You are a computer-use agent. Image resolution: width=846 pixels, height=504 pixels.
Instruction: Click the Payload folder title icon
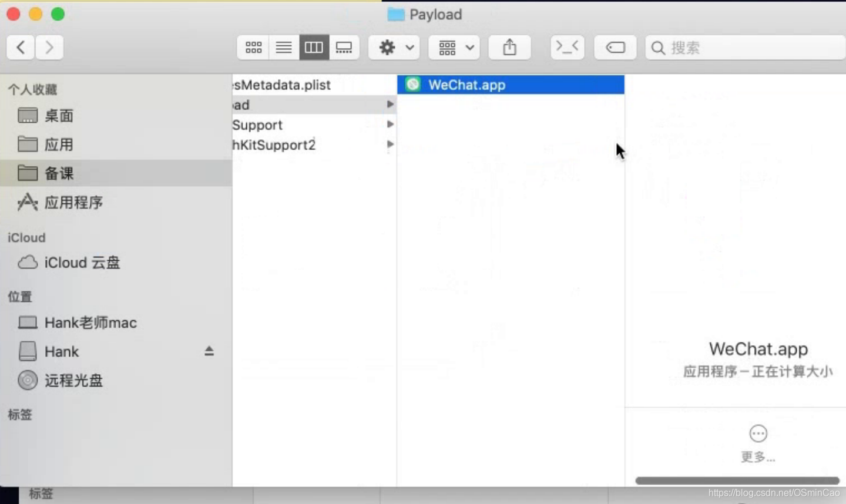tap(396, 14)
